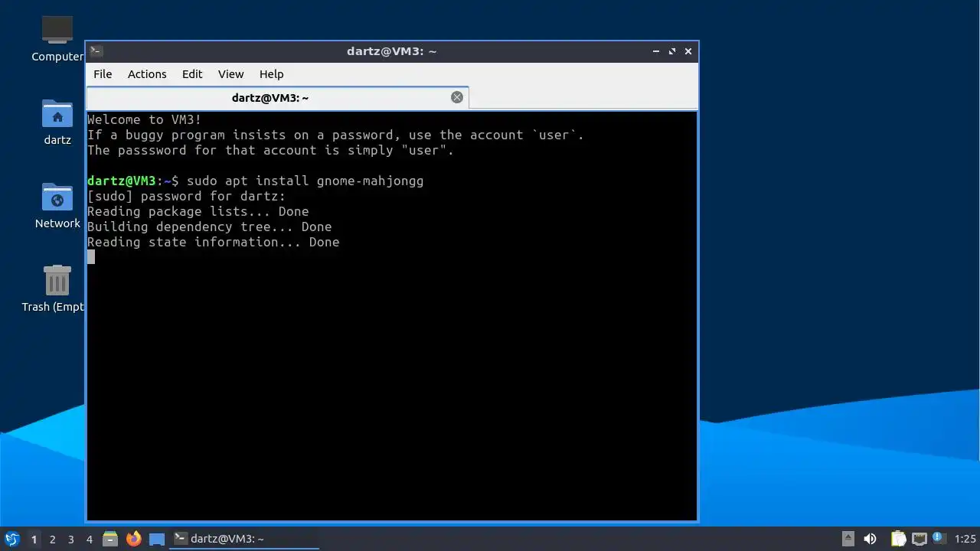
Task: Open the View menu
Action: click(x=230, y=74)
